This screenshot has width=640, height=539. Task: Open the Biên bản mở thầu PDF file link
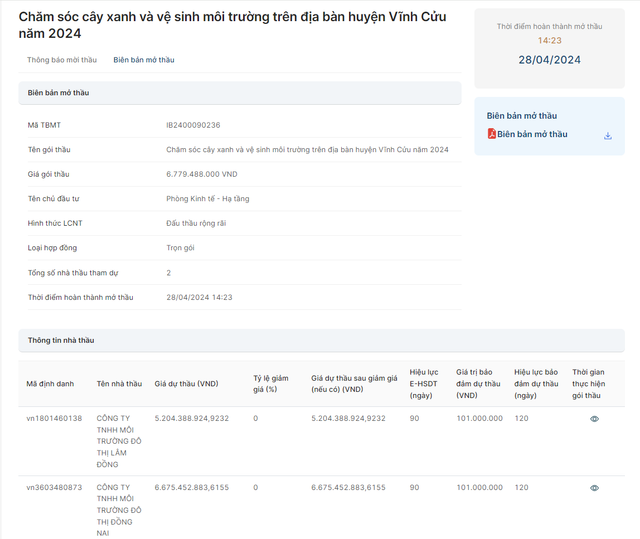pyautogui.click(x=532, y=134)
